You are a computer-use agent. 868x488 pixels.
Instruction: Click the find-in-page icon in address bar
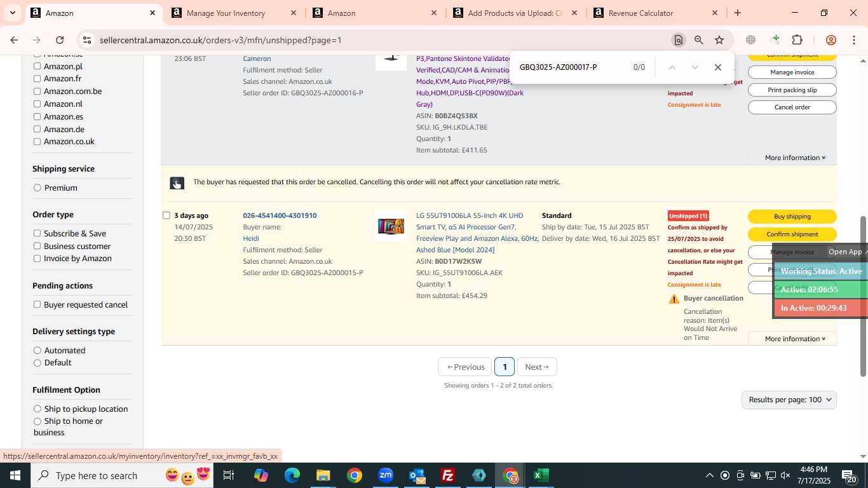pos(679,40)
